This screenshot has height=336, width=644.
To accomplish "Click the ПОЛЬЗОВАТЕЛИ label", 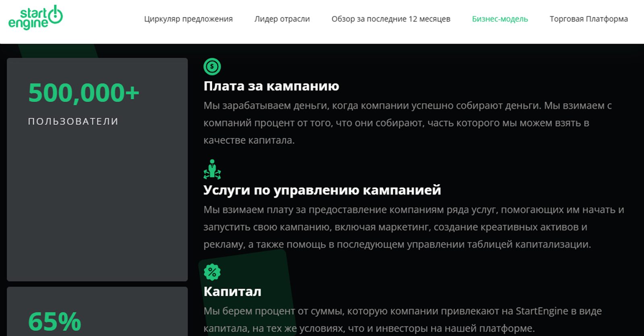I will [x=73, y=121].
